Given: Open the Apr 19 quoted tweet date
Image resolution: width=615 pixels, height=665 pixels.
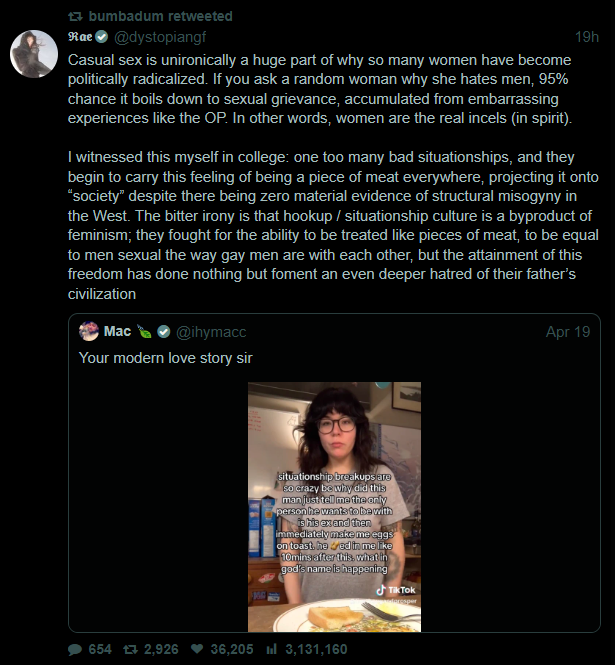Looking at the screenshot, I should point(568,331).
